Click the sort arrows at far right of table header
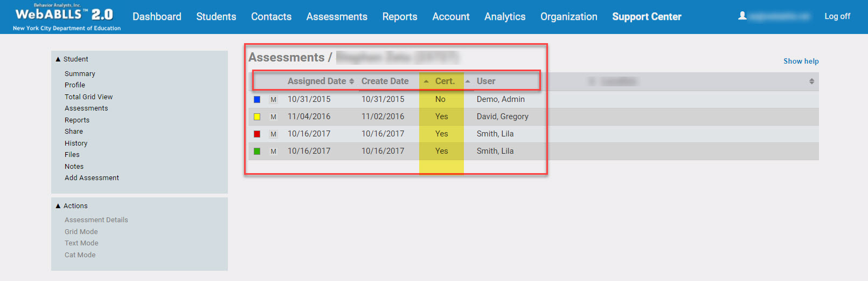Viewport: 868px width, 281px height. pos(811,81)
